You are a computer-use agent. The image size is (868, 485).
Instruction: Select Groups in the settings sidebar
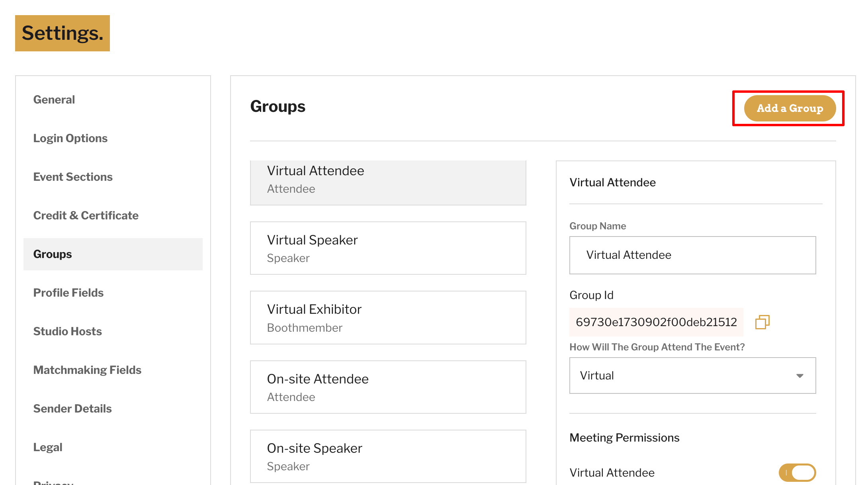click(x=113, y=254)
